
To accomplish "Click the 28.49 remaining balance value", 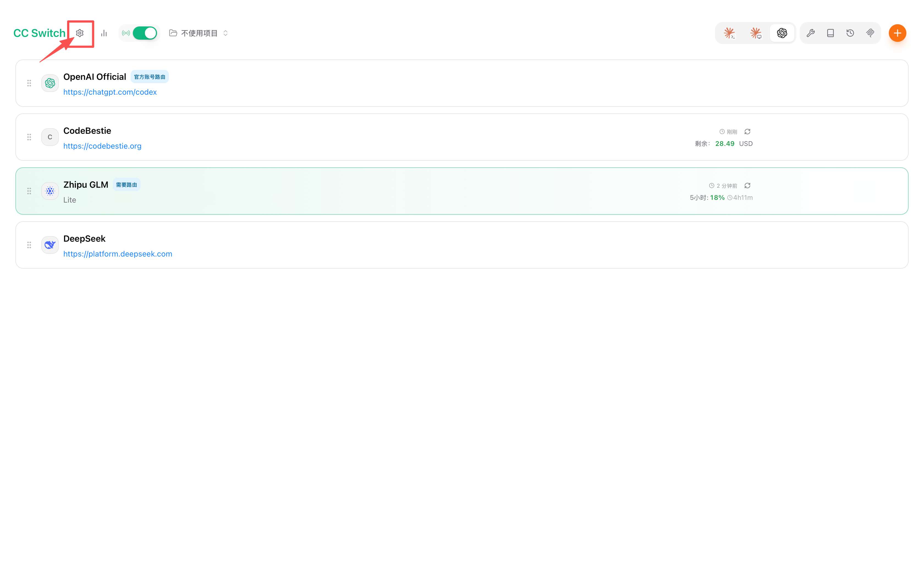I will (x=725, y=144).
